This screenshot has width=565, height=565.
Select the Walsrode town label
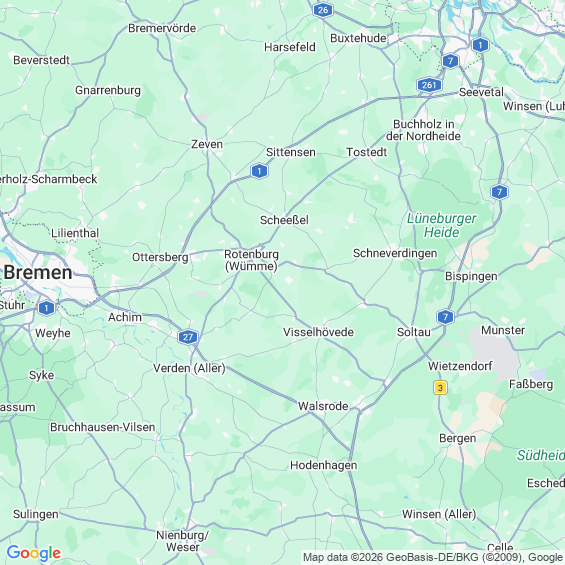pyautogui.click(x=323, y=406)
